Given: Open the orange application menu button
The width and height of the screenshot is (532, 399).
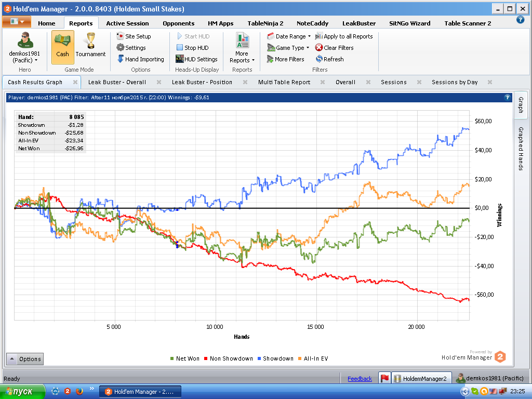Looking at the screenshot, I should [16, 22].
